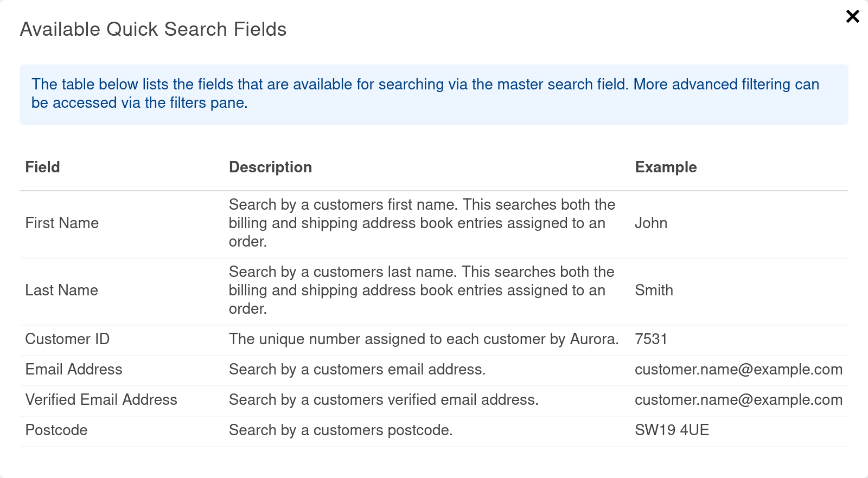Click the Field column header
The width and height of the screenshot is (868, 478).
(x=42, y=167)
